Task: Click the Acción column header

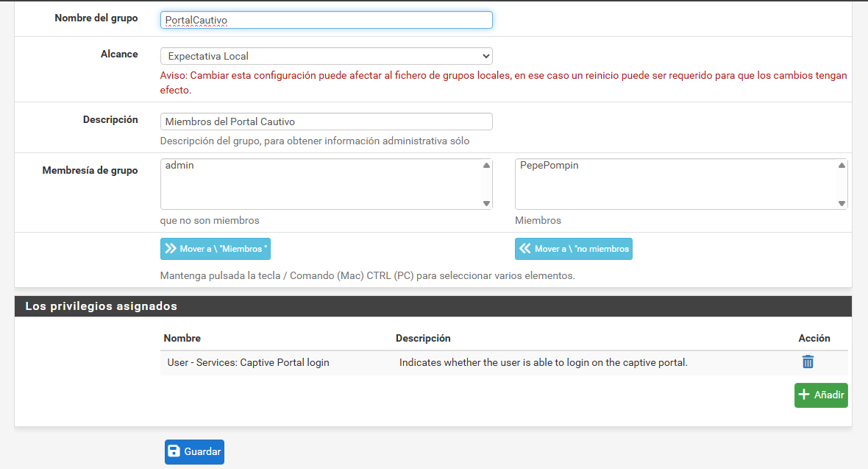Action: pos(814,338)
